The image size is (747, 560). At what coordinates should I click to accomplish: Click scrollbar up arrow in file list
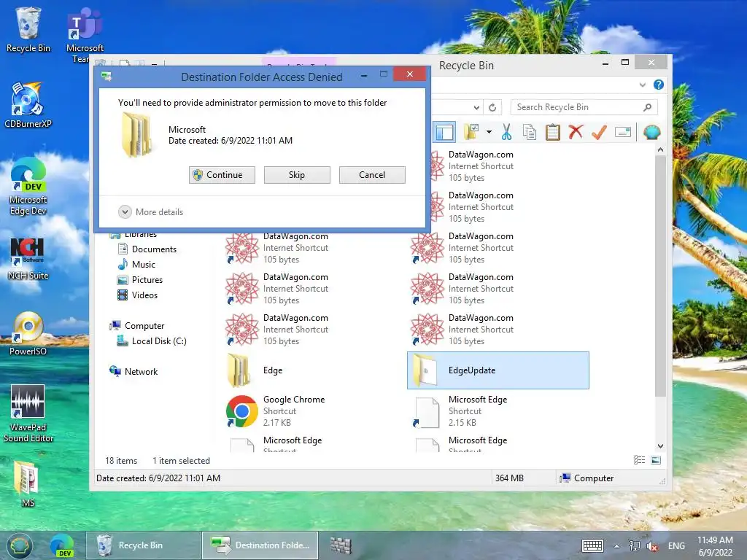tap(660, 149)
